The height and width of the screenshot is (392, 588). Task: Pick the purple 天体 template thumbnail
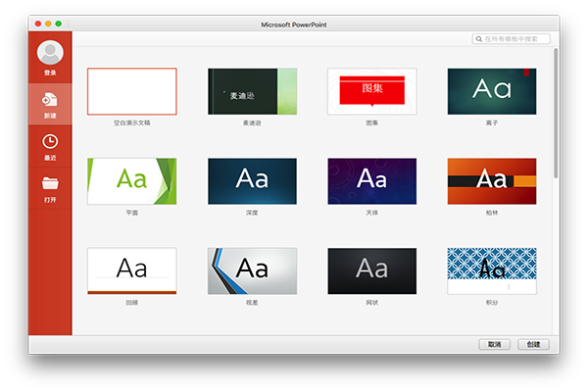point(372,181)
